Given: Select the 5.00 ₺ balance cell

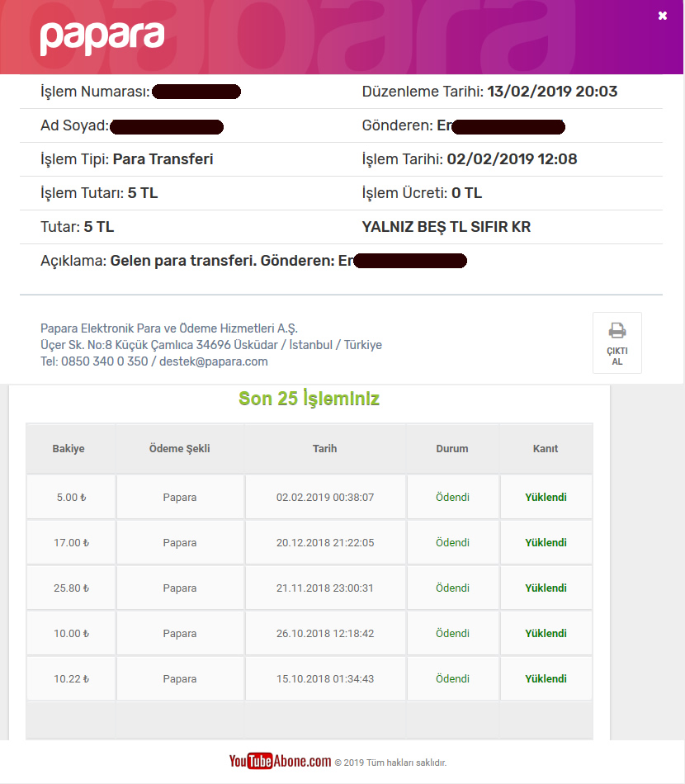Looking at the screenshot, I should pyautogui.click(x=71, y=497).
